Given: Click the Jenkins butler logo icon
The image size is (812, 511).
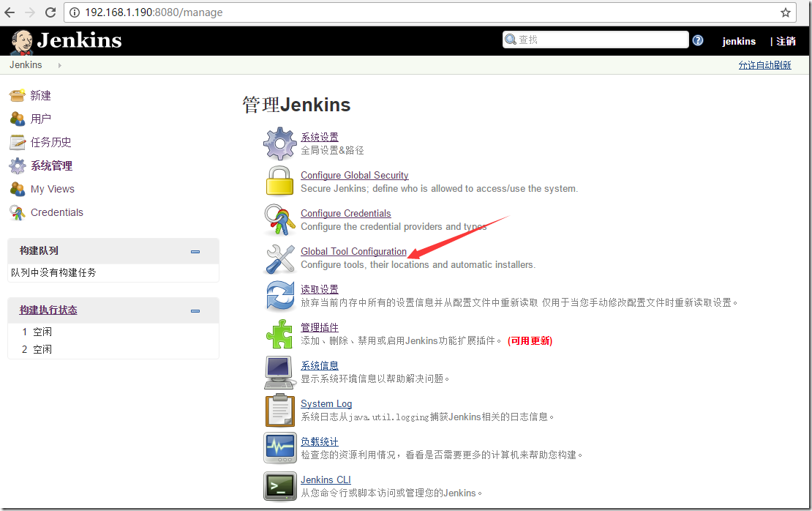Looking at the screenshot, I should (x=22, y=42).
